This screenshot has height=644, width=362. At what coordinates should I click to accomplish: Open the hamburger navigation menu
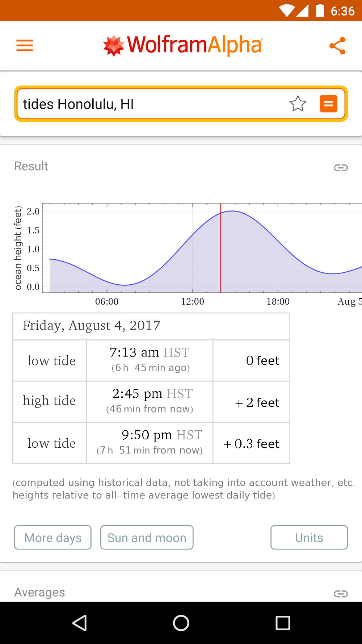tap(25, 46)
